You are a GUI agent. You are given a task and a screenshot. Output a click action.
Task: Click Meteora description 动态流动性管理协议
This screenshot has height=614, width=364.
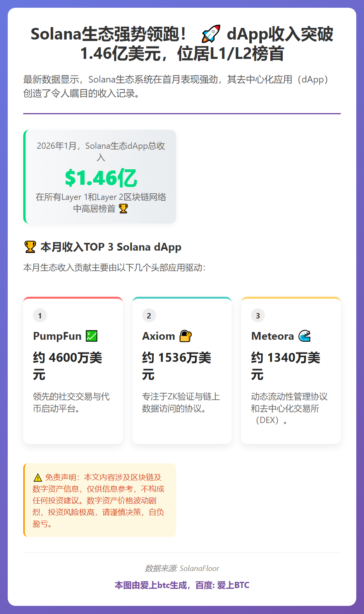(x=290, y=408)
